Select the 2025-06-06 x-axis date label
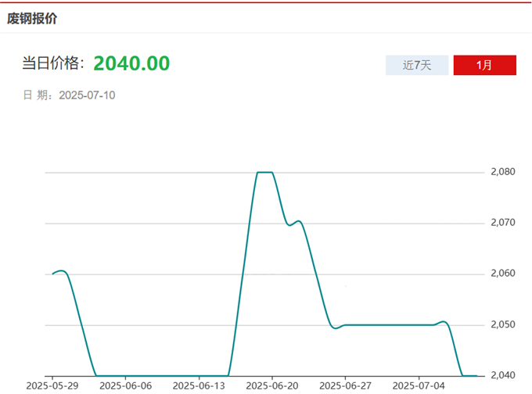The width and height of the screenshot is (532, 394). 125,385
